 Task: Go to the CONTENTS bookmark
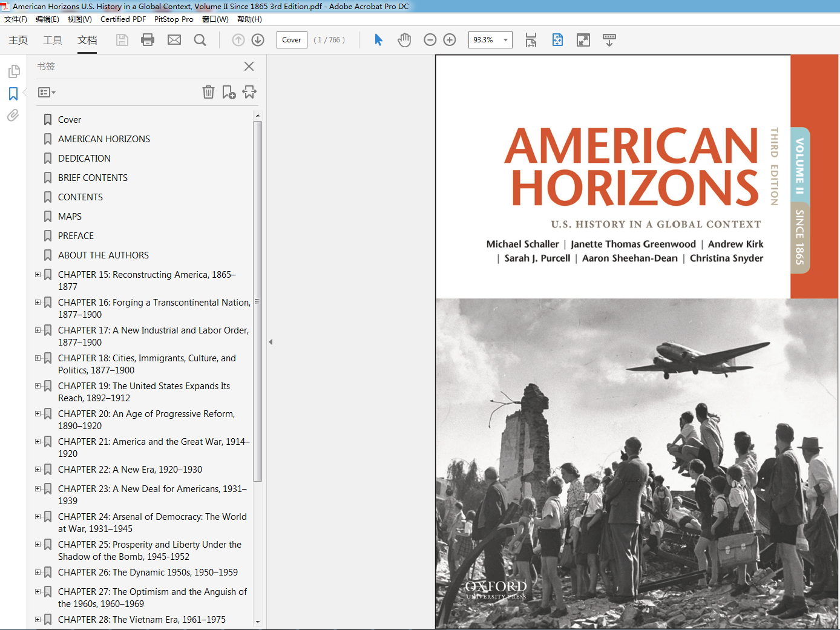80,197
